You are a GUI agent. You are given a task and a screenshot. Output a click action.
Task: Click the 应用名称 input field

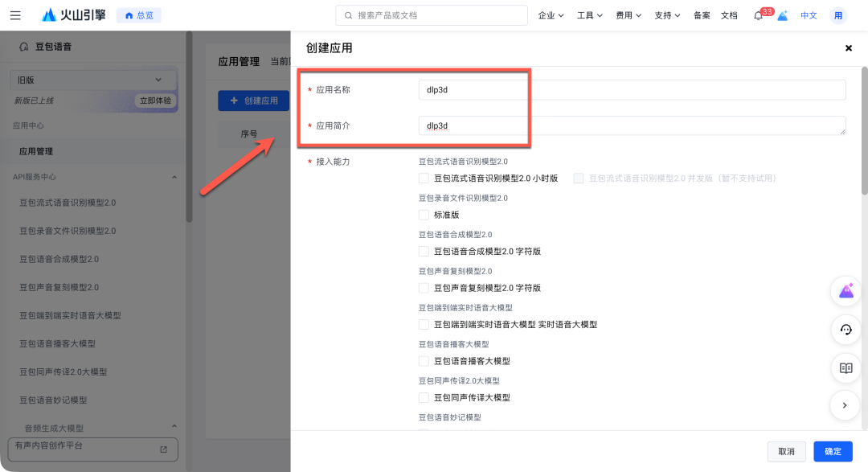tap(632, 90)
